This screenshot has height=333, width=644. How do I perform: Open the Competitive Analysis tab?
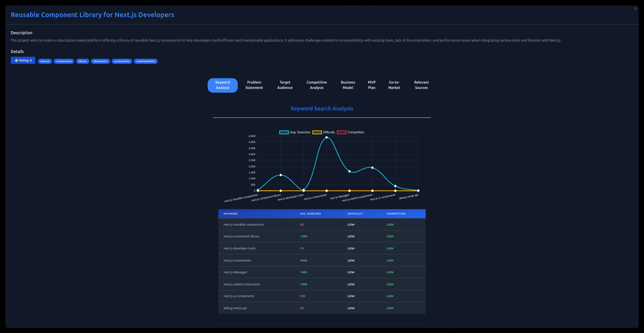pos(317,85)
